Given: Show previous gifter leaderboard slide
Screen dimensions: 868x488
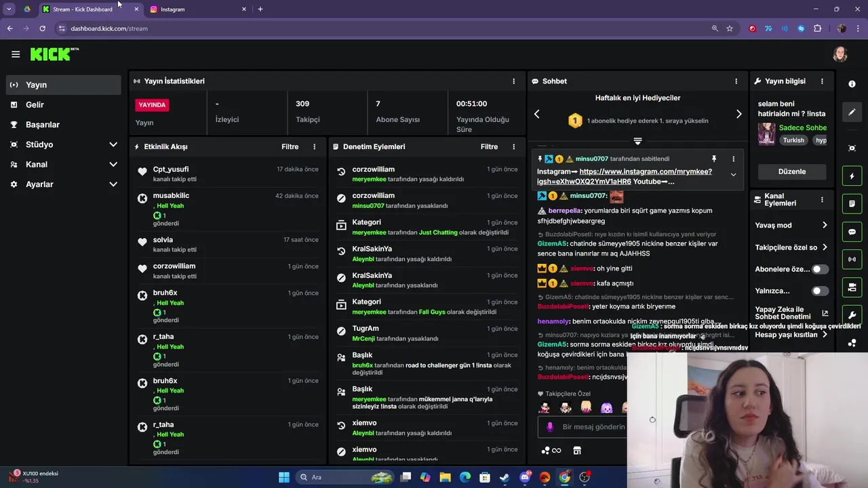Looking at the screenshot, I should point(537,114).
